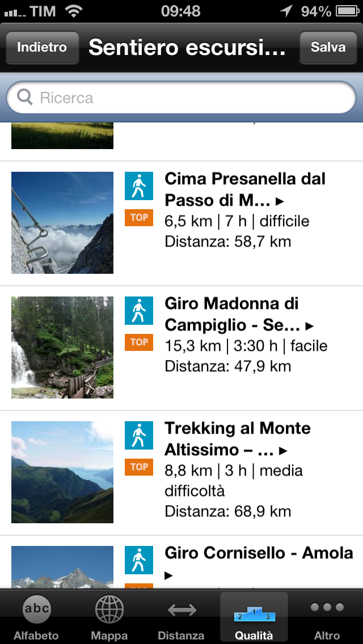Tap the TOP badge on Trekking al Monte Altissimo
The height and width of the screenshot is (644, 363).
click(139, 467)
